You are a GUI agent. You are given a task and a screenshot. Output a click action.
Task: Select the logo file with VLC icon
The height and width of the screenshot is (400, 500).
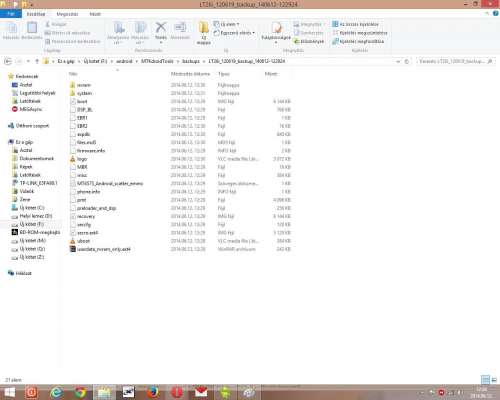pos(79,159)
